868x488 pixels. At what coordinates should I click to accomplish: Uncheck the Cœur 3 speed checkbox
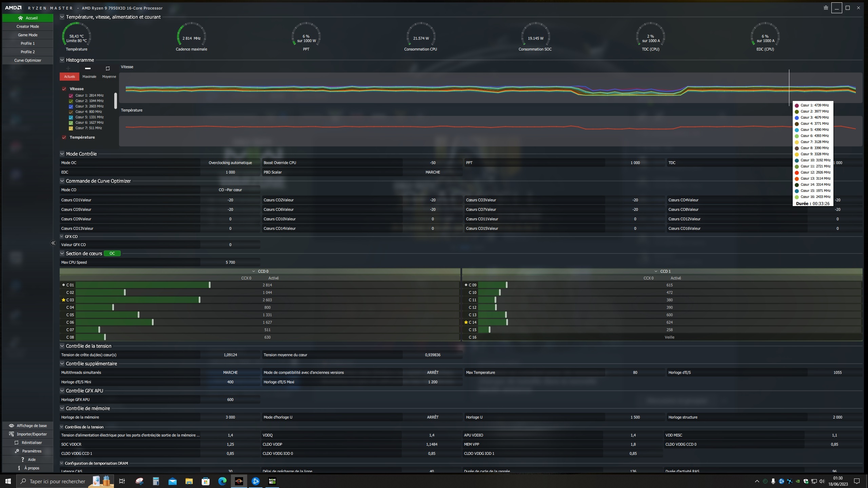(x=71, y=106)
